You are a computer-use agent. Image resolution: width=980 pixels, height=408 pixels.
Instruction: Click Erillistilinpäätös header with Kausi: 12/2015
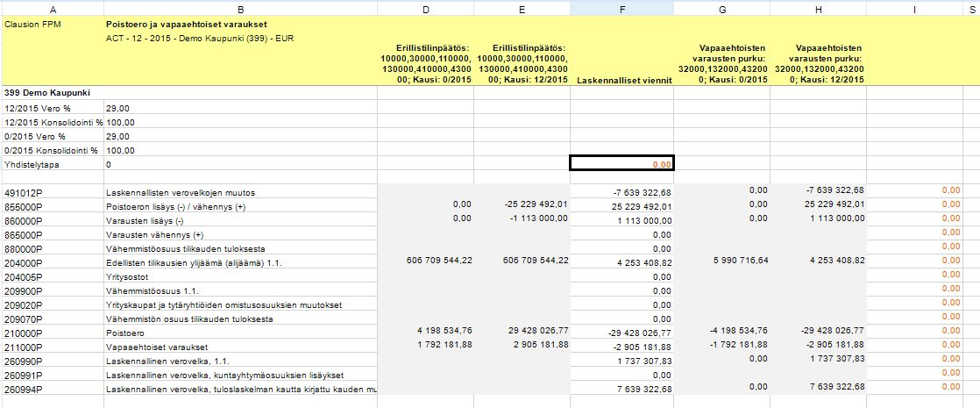point(522,63)
